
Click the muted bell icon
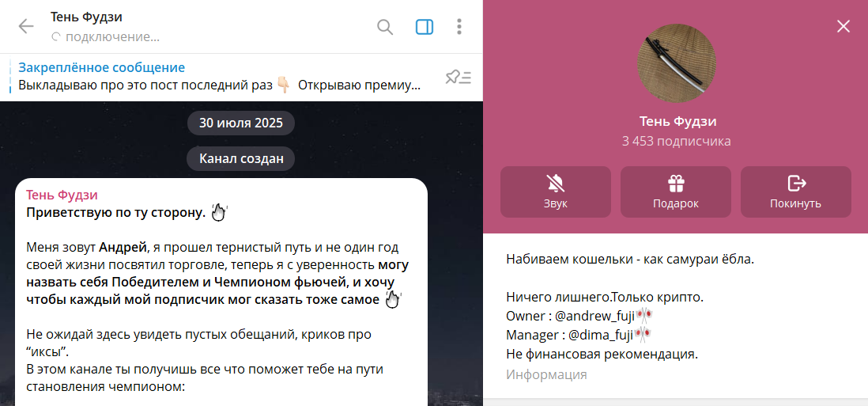coord(556,184)
